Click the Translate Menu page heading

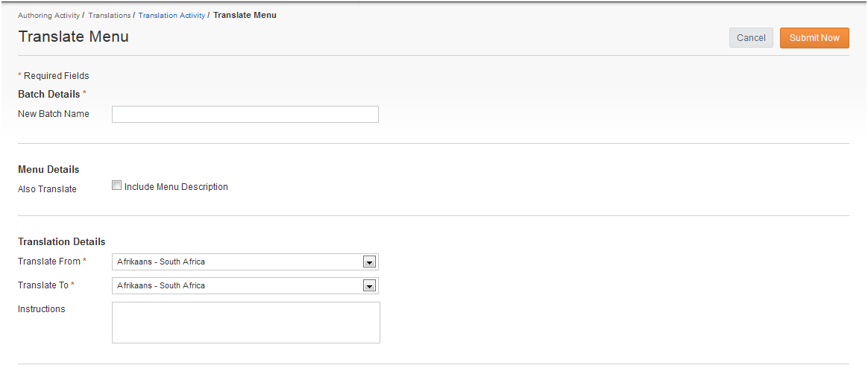(x=74, y=37)
